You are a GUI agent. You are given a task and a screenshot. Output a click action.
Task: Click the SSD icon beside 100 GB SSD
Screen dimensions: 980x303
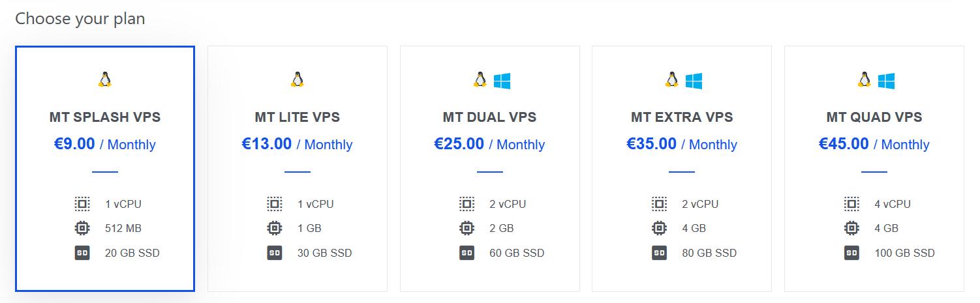851,253
